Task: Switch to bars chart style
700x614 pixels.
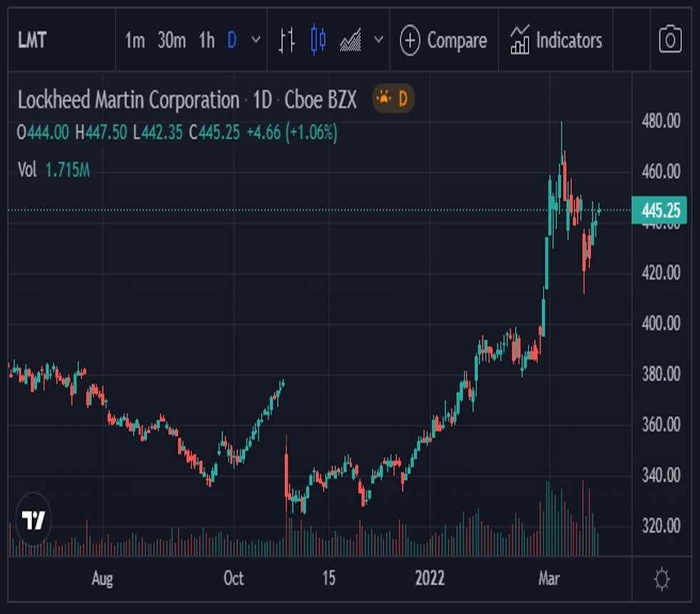Action: (x=286, y=41)
